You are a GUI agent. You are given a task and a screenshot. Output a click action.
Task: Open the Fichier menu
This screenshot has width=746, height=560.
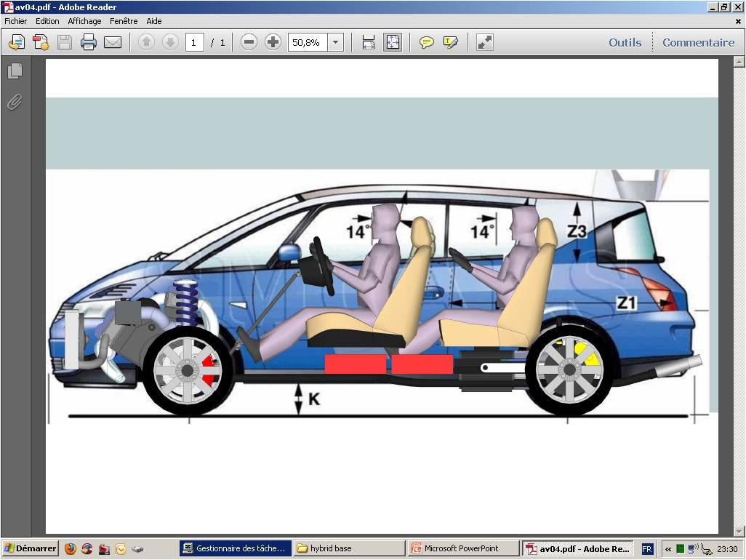(x=15, y=21)
